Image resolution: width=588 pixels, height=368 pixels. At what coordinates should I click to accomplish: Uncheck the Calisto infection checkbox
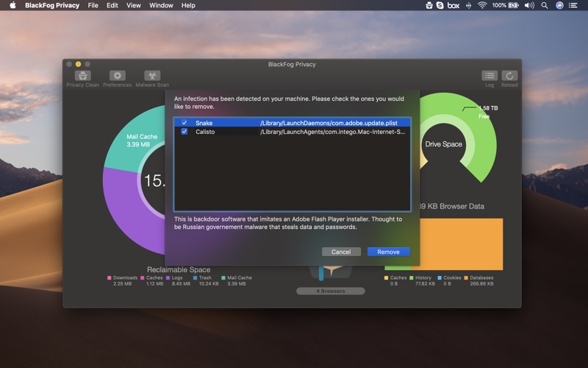(184, 132)
